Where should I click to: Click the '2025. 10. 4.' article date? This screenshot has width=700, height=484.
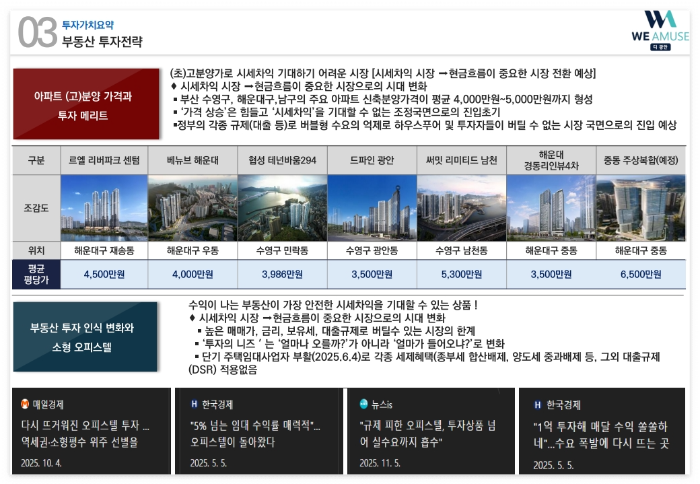click(41, 463)
